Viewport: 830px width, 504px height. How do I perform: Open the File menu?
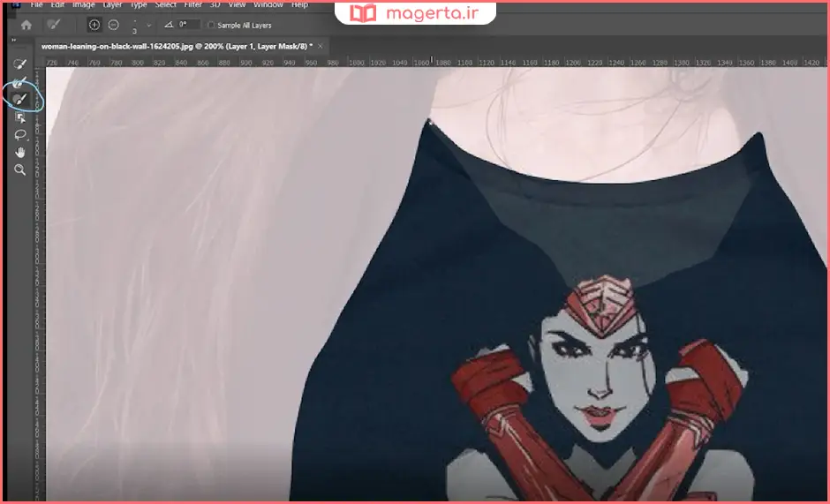[36, 4]
